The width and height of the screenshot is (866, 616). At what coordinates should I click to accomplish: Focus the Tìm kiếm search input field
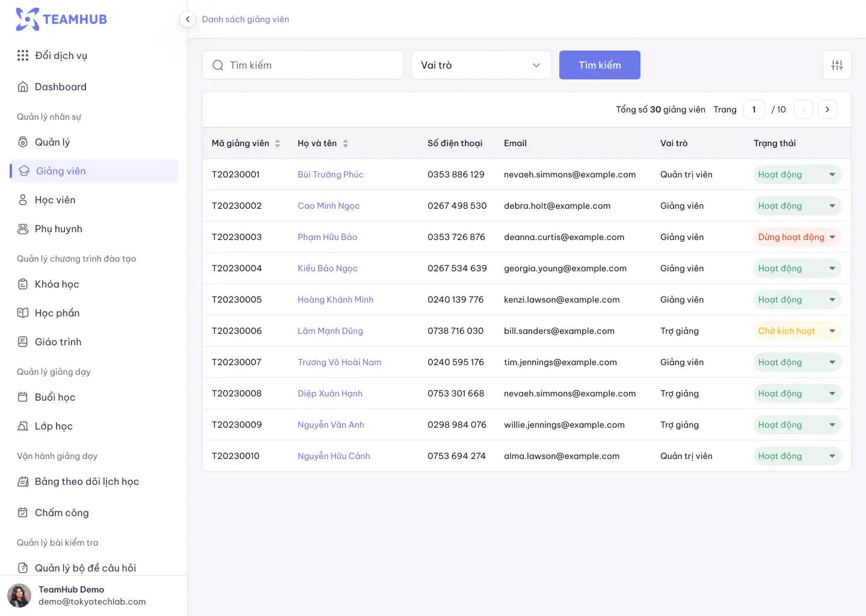click(303, 65)
